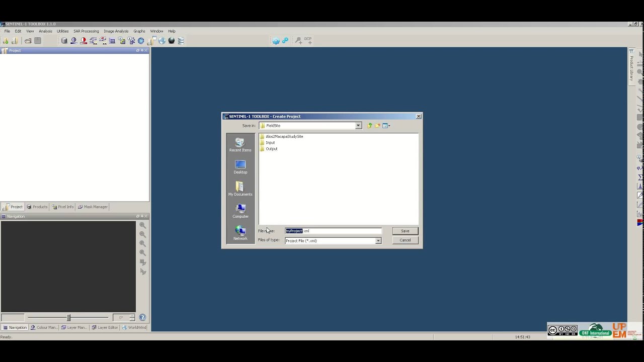This screenshot has height=362, width=644.
Task: Open the Analysis menu
Action: pyautogui.click(x=45, y=31)
